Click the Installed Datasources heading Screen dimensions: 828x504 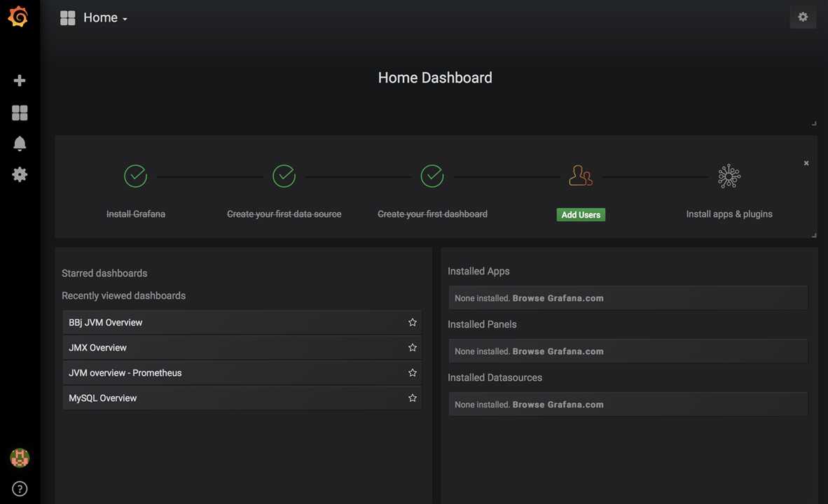pos(495,378)
